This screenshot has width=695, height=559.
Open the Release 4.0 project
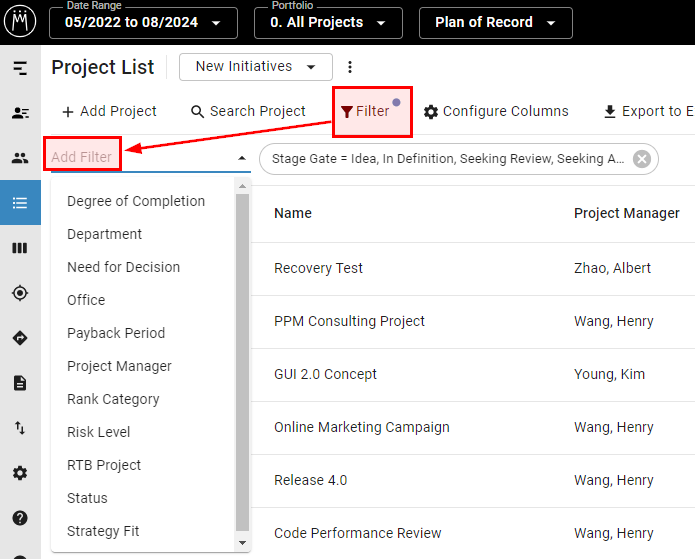311,480
